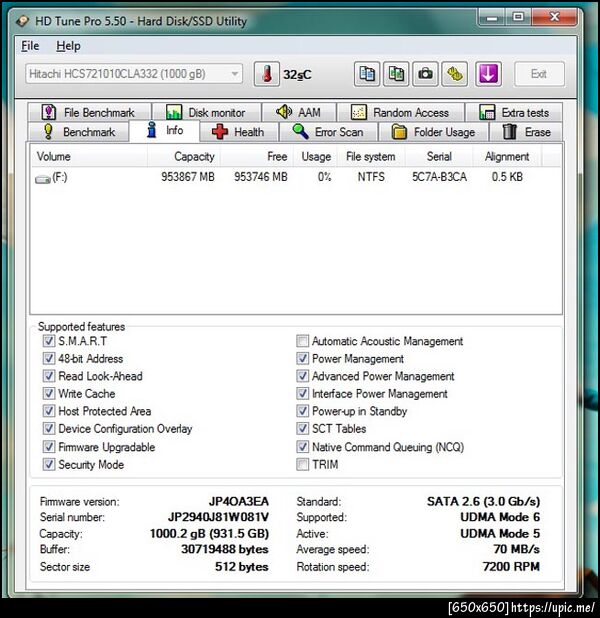Image resolution: width=600 pixels, height=618 pixels.
Task: Click the 5C7A-B3CA serial cell
Action: 439,177
